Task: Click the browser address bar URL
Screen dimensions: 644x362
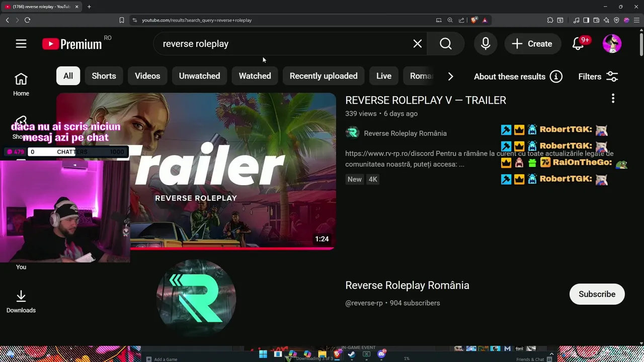Action: 197,20
